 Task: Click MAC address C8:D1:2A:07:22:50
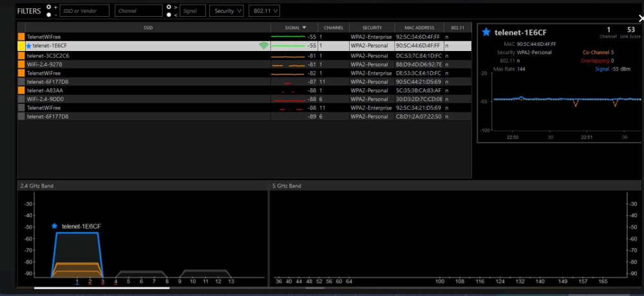pos(419,116)
